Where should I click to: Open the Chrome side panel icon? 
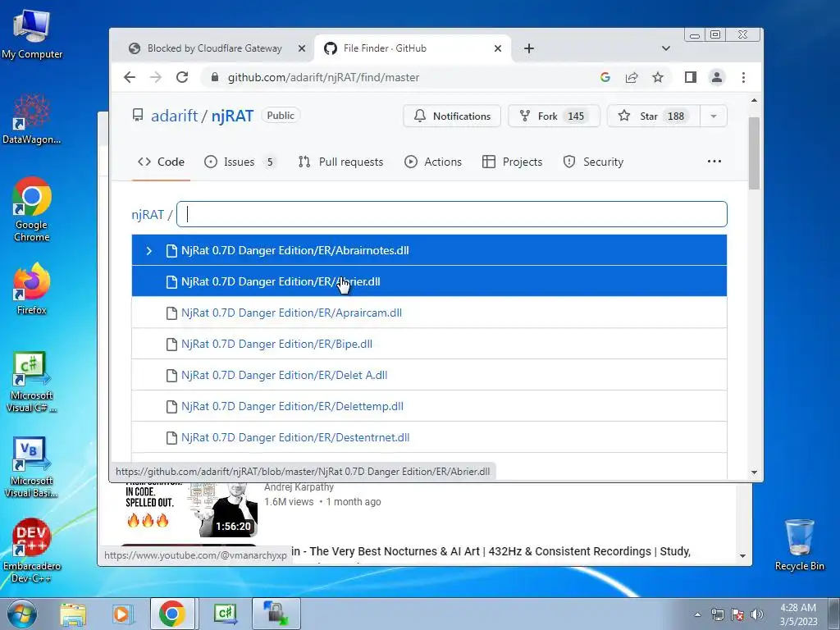point(691,77)
